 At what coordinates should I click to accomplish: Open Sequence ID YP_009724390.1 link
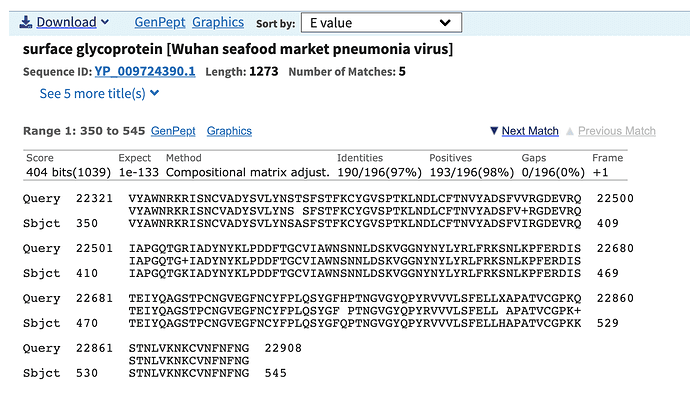tap(145, 71)
